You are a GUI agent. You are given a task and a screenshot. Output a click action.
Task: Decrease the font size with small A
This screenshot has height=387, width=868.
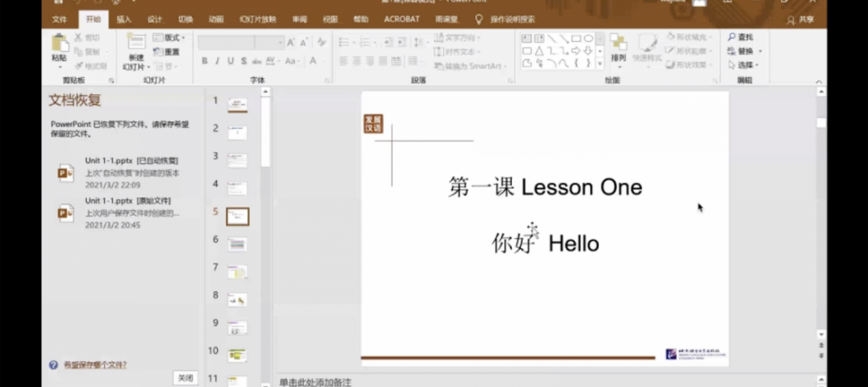tap(304, 43)
